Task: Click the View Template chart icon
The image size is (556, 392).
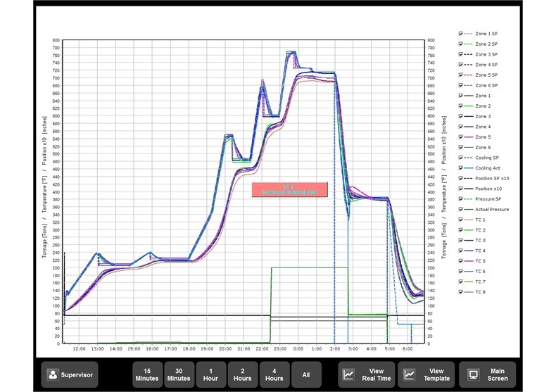Action: coord(408,375)
